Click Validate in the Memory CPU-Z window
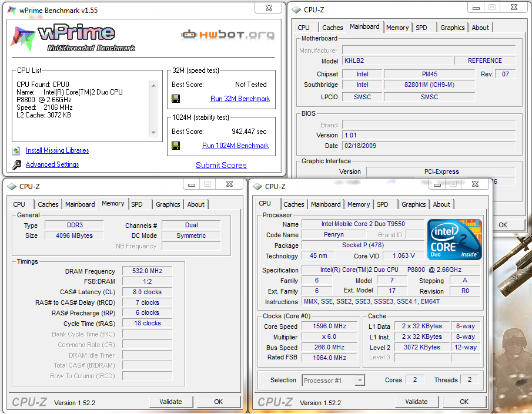This screenshot has height=414, width=532. [171, 402]
